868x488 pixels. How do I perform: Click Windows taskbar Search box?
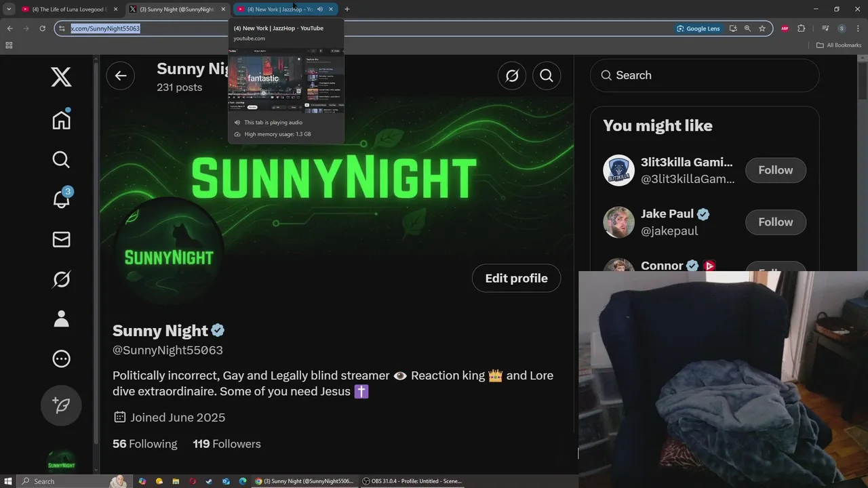tap(75, 481)
